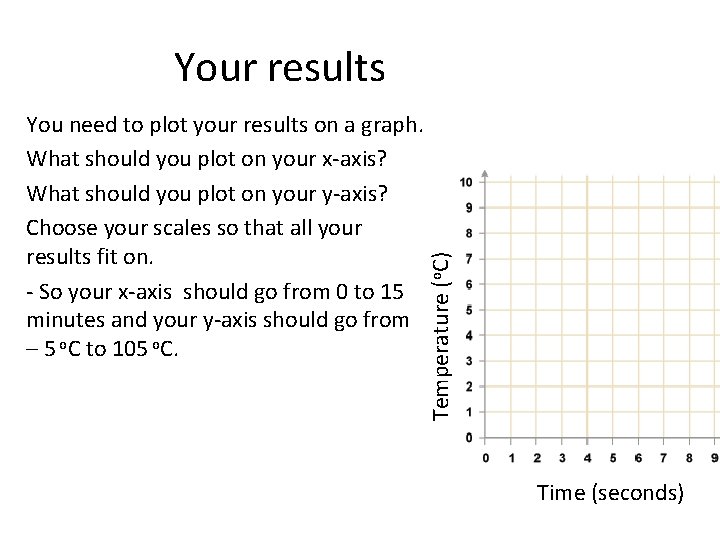Click the arrow tip atop the y-axis
Image resolution: width=720 pixels, height=540 pixels.
pos(486,173)
